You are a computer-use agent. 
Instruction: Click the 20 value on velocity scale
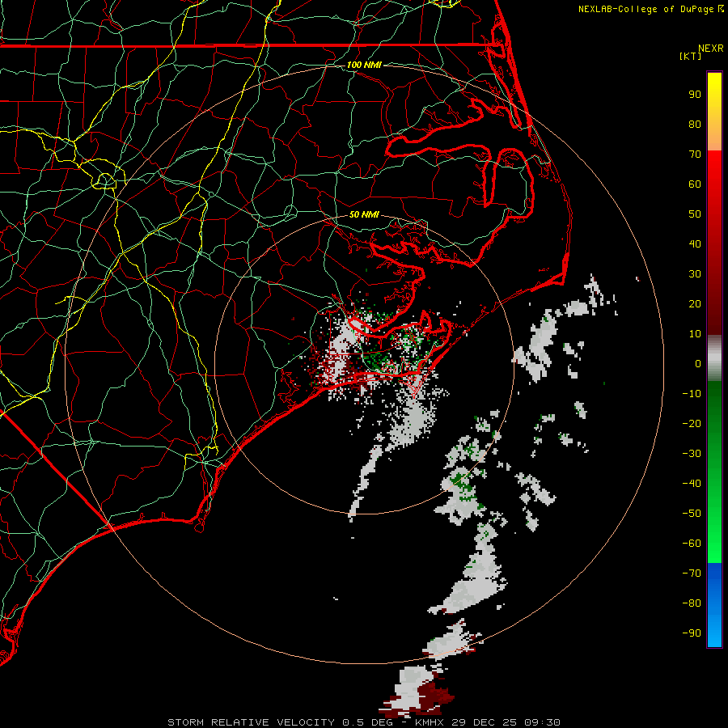[695, 304]
